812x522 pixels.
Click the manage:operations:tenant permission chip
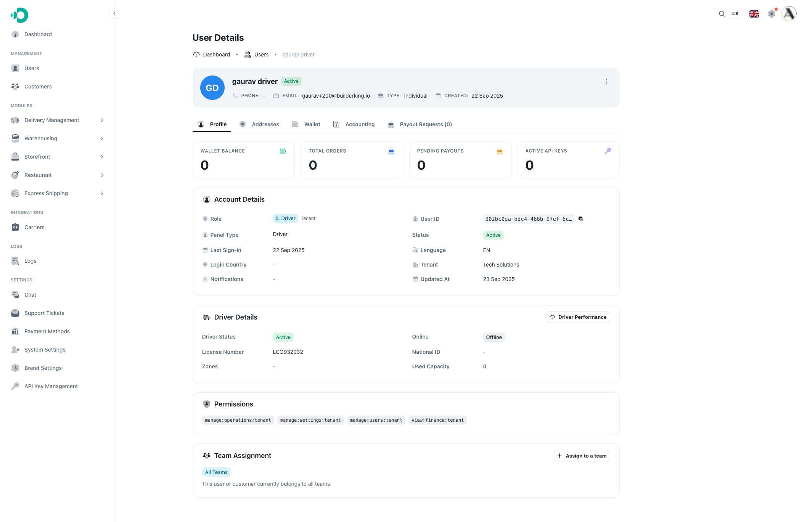[238, 420]
